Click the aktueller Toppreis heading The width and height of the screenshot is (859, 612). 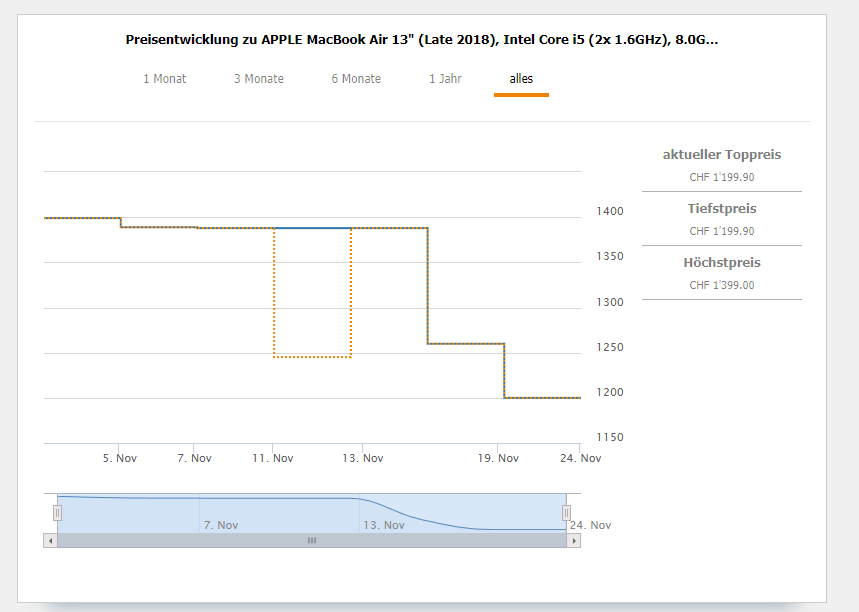721,155
